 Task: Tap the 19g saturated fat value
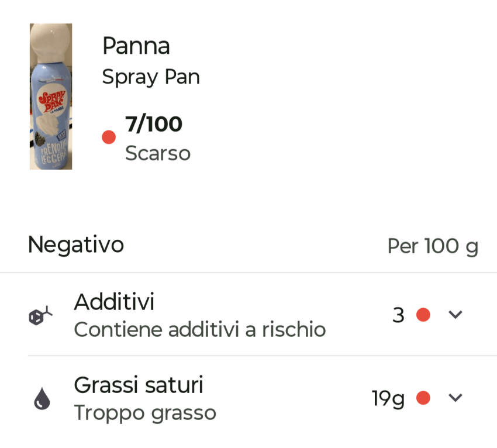tap(388, 398)
